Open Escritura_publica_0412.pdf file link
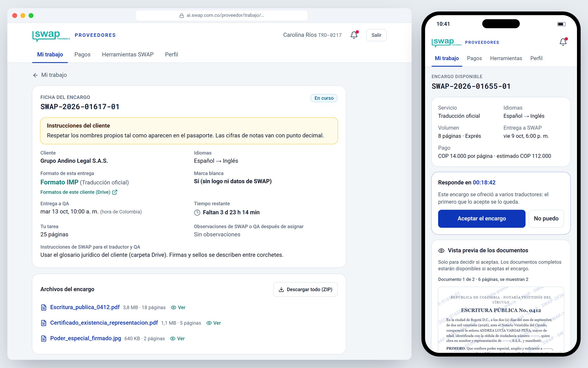The width and height of the screenshot is (588, 368). [85, 307]
